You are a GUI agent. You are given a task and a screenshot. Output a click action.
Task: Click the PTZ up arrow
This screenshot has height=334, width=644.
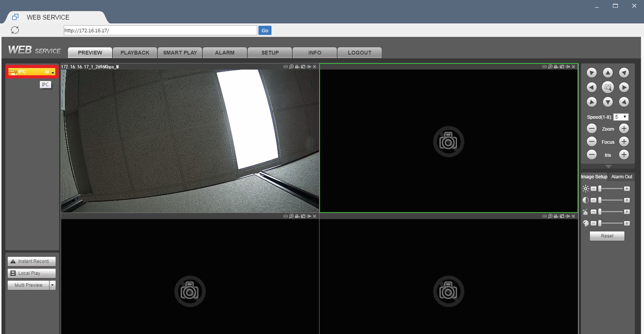coord(608,73)
